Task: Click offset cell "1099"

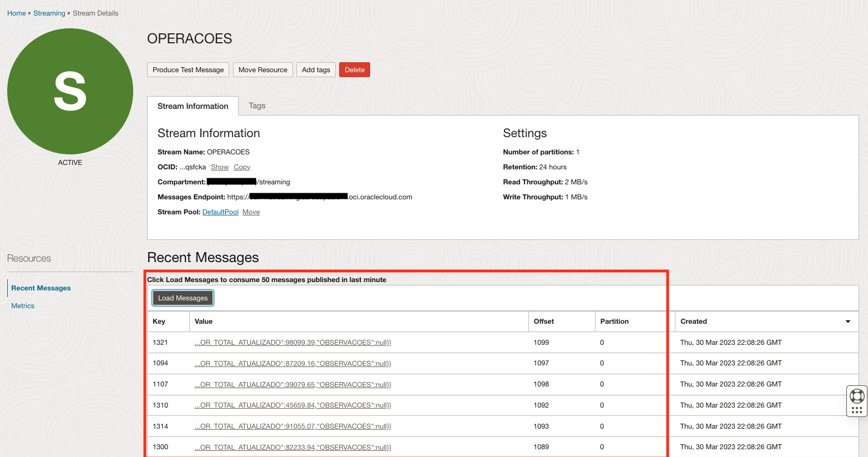Action: (x=541, y=343)
